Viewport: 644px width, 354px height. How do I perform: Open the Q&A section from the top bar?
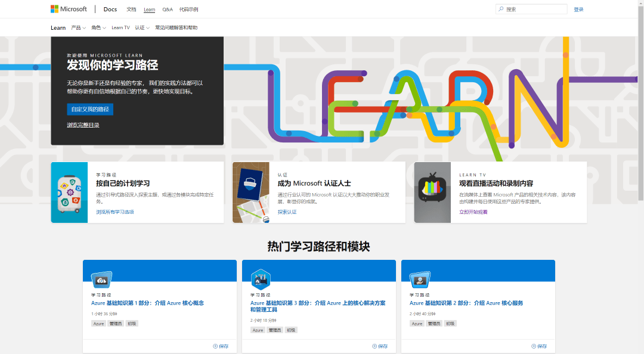tap(168, 9)
